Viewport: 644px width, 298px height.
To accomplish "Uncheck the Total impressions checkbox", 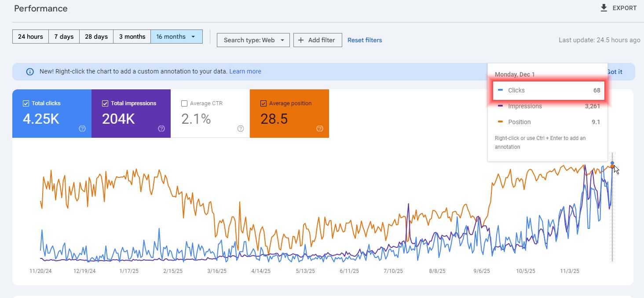I will (105, 103).
